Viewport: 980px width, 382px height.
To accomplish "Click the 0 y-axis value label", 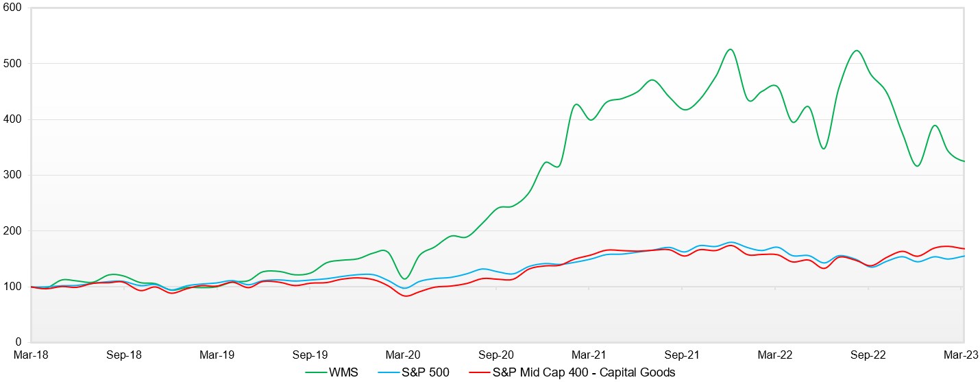I will point(19,342).
